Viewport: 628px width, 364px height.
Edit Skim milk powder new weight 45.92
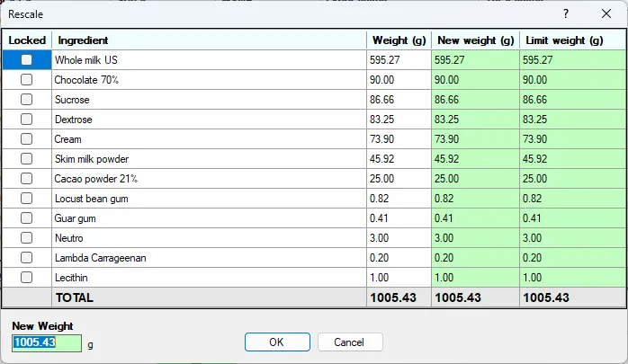(x=475, y=159)
